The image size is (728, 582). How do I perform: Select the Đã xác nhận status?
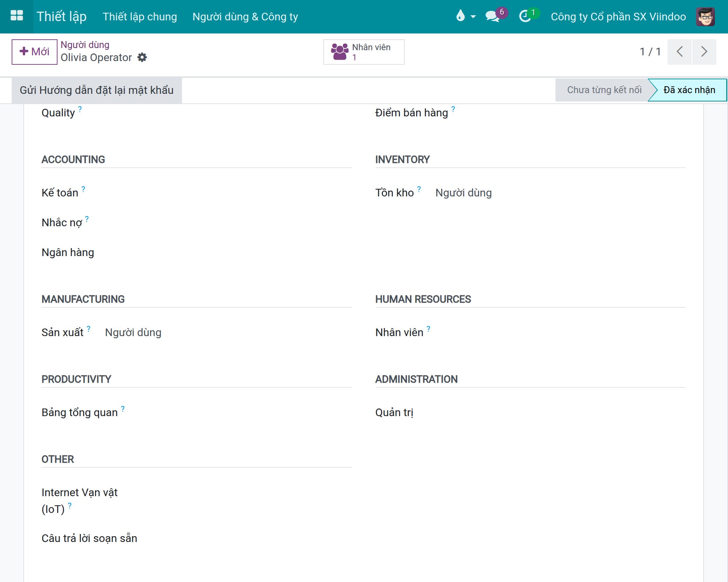coord(689,90)
